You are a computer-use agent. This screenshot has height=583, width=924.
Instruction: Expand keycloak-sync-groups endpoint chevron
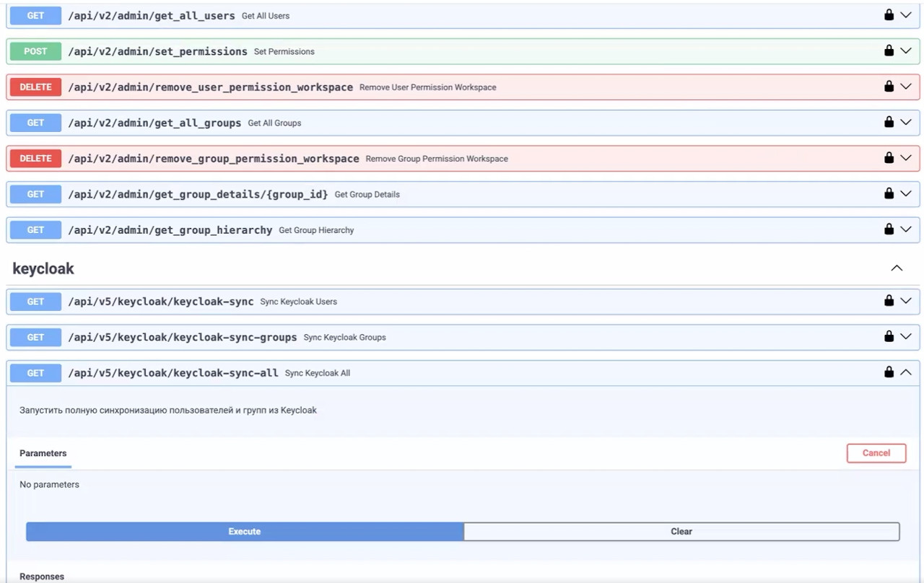point(906,337)
